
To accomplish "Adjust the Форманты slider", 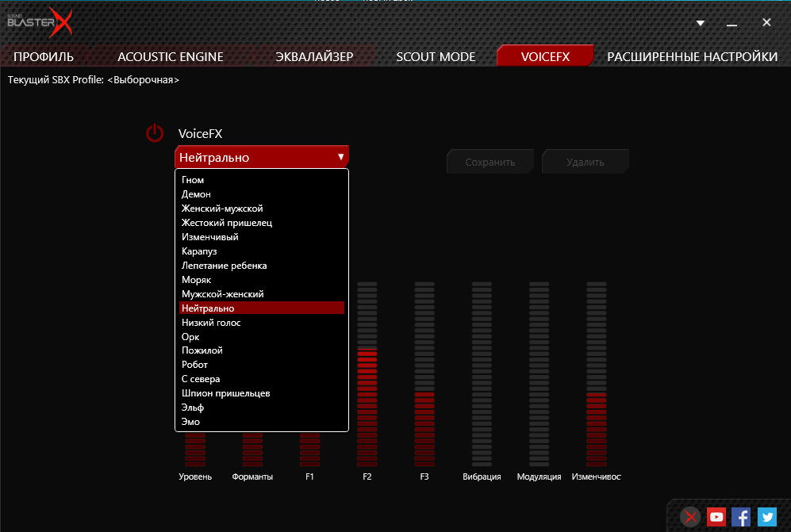I will point(252,450).
